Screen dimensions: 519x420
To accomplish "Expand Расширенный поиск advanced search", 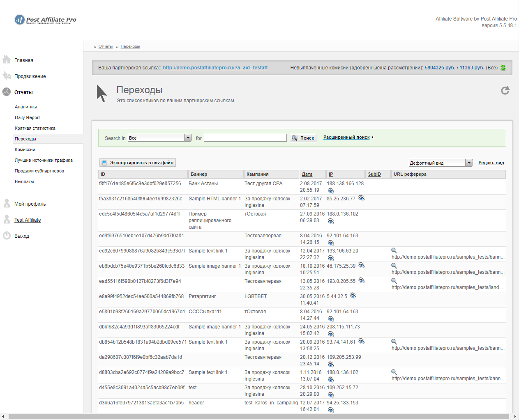I will pyautogui.click(x=348, y=138).
